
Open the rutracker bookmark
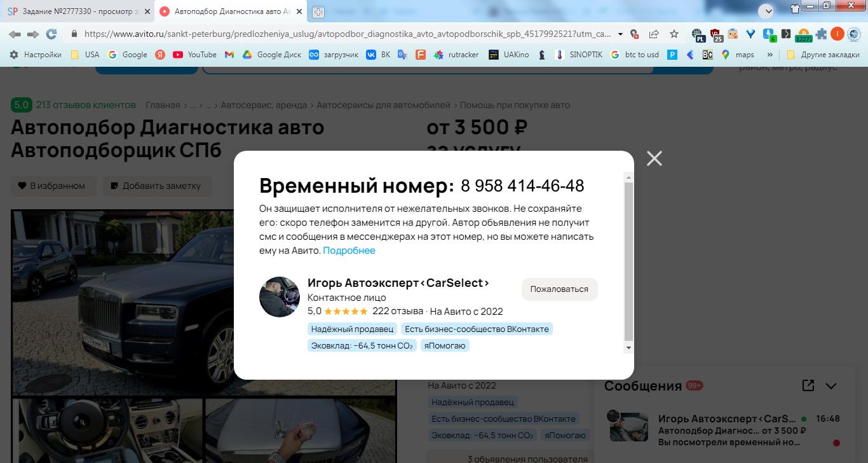[x=456, y=55]
